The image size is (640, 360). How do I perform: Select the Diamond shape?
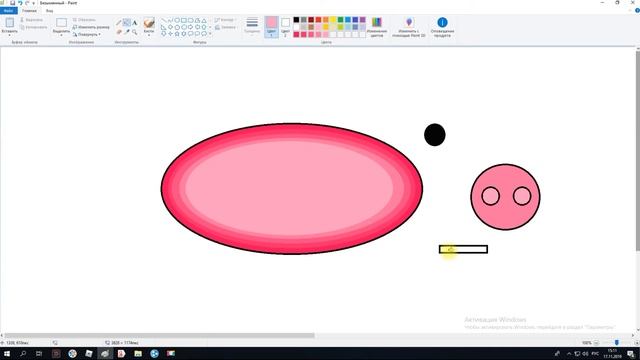(x=170, y=27)
